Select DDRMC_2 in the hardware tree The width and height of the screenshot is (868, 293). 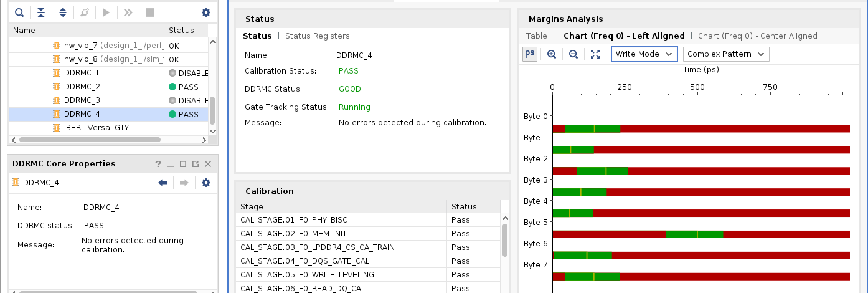pyautogui.click(x=82, y=87)
